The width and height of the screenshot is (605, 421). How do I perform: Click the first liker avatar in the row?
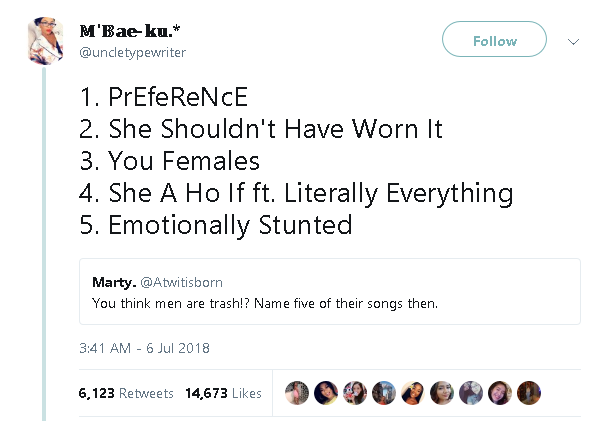(x=297, y=393)
